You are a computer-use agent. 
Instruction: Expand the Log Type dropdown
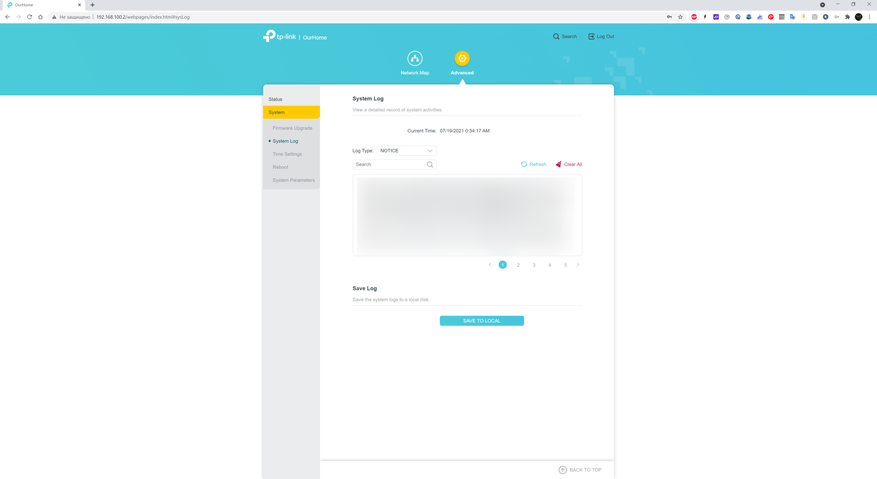click(406, 151)
